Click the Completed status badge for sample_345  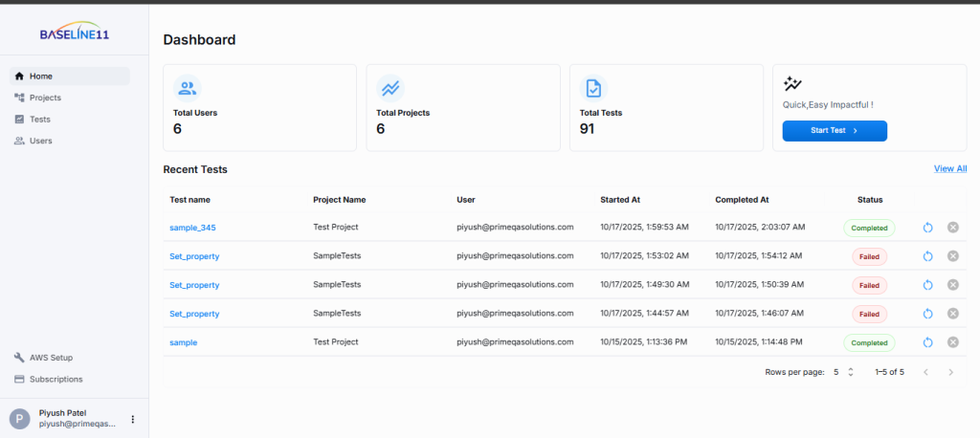(869, 228)
